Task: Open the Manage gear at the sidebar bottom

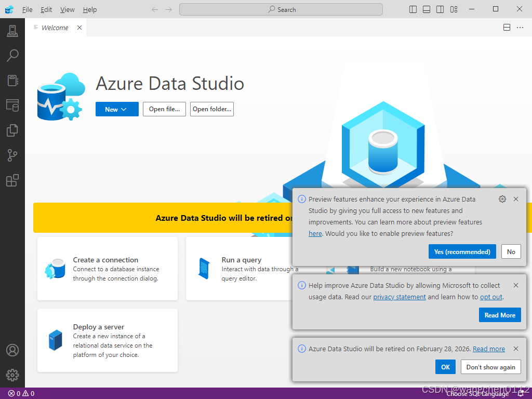Action: pyautogui.click(x=12, y=375)
